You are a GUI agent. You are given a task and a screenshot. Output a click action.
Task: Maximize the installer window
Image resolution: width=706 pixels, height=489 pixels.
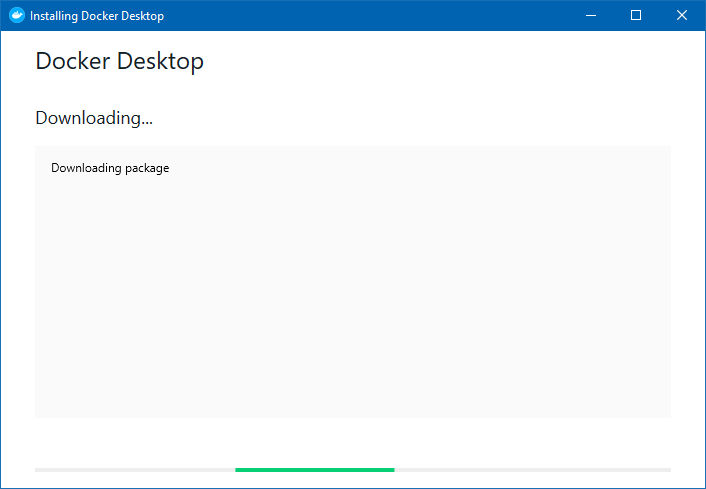636,15
